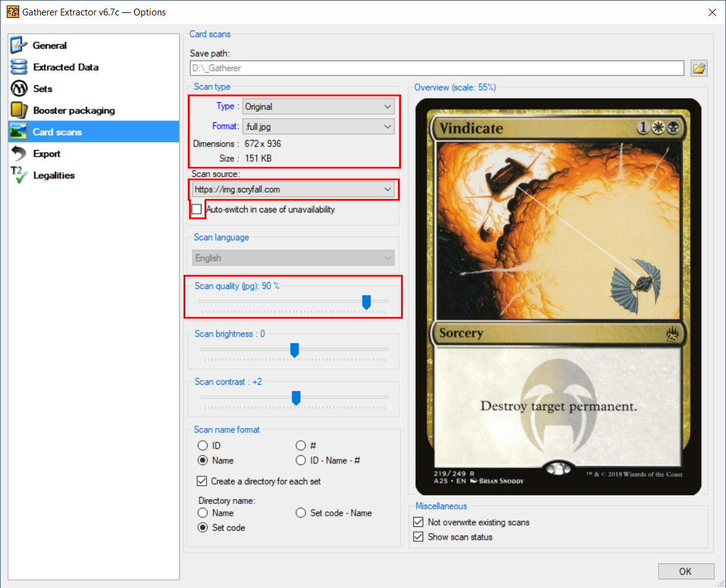Screen dimensions: 726x588
Task: Click the Scan quality slider handle
Action: click(366, 301)
